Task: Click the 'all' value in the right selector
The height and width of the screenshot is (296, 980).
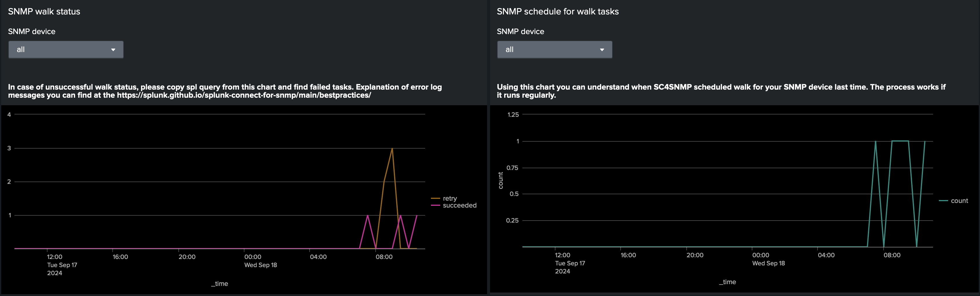Action: coord(510,49)
